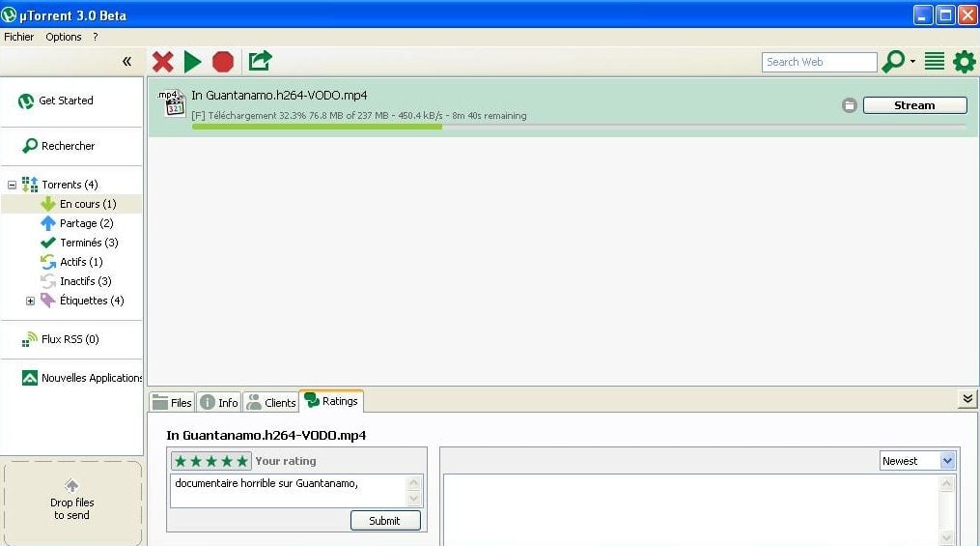This screenshot has width=980, height=546.
Task: Click the share torrent icon
Action: click(x=260, y=61)
